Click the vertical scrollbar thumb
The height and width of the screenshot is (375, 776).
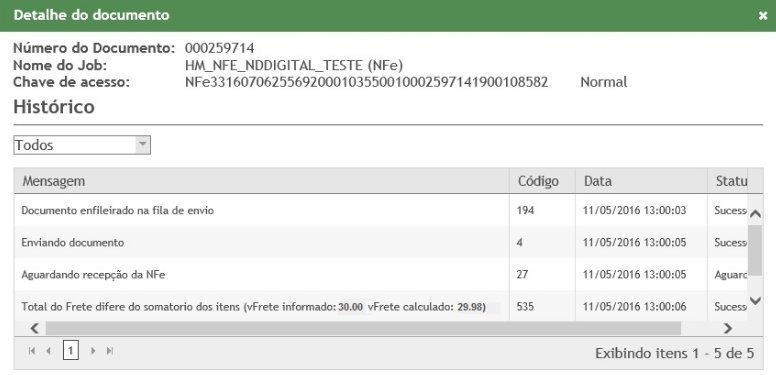coord(755,250)
